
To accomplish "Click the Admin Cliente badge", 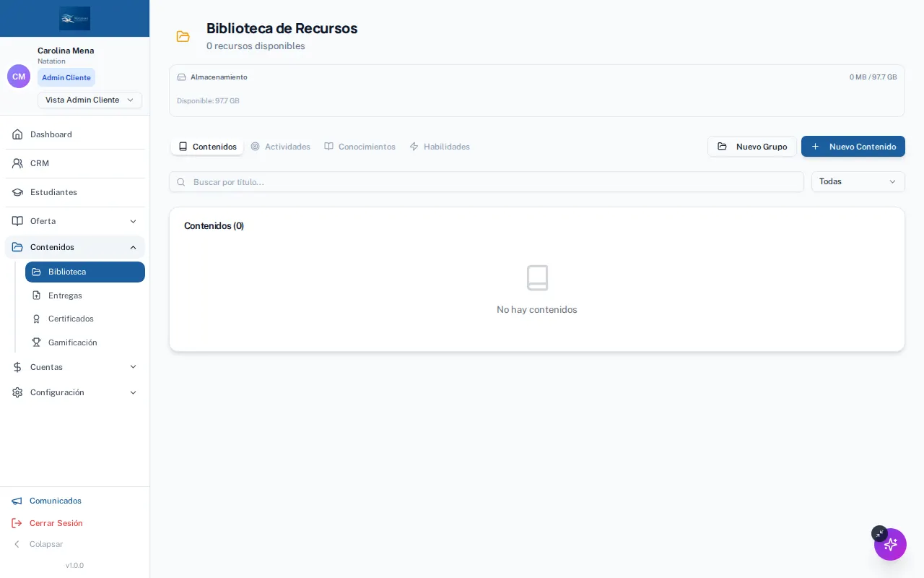I will pyautogui.click(x=66, y=77).
